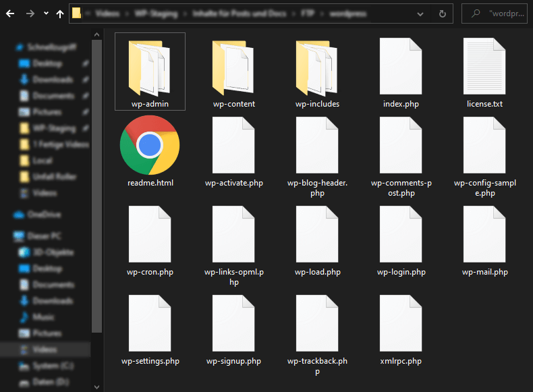Image resolution: width=533 pixels, height=392 pixels.
Task: Open Music under Dieser PC
Action: tap(36, 317)
